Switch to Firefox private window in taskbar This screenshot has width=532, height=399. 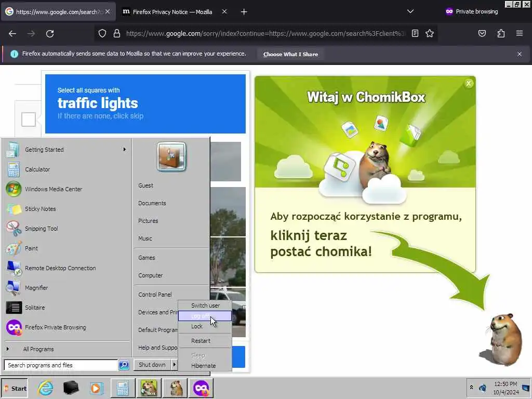201,388
